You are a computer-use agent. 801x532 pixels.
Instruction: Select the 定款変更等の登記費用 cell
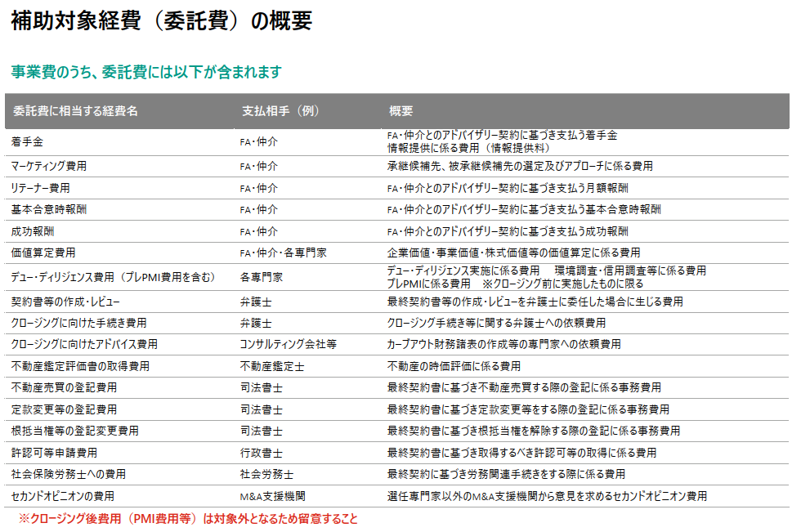(64, 410)
